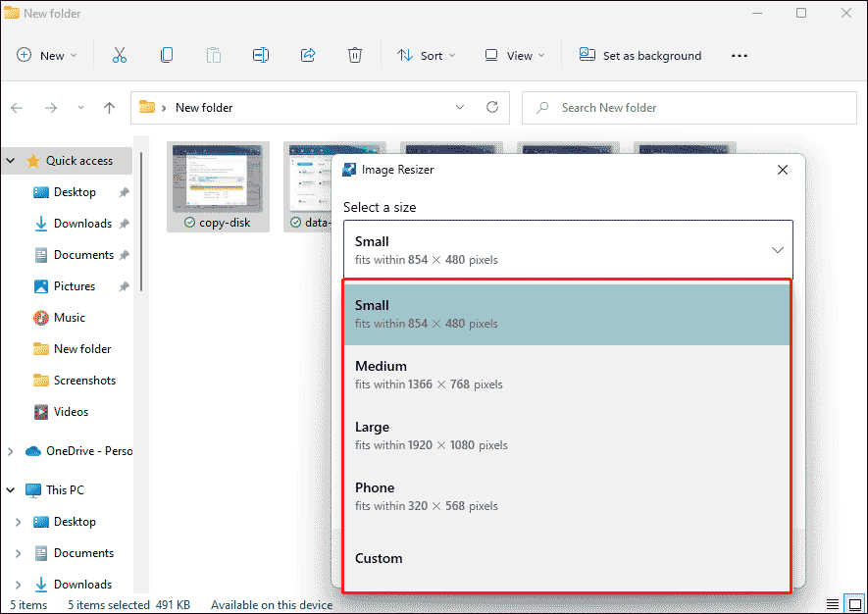Open the Sort options dropdown
The image size is (868, 614).
(x=426, y=55)
